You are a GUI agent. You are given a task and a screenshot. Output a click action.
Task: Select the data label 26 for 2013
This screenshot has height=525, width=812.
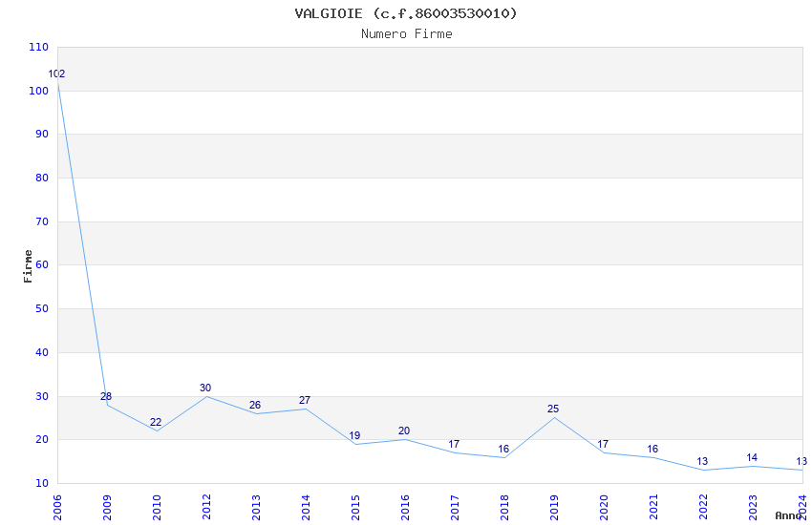pyautogui.click(x=255, y=405)
